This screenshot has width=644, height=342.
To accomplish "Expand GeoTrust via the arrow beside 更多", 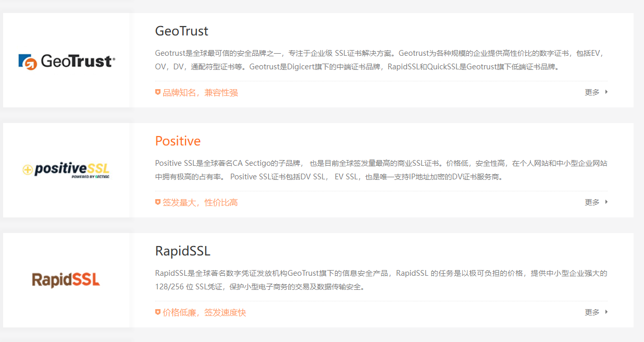I will pyautogui.click(x=606, y=92).
